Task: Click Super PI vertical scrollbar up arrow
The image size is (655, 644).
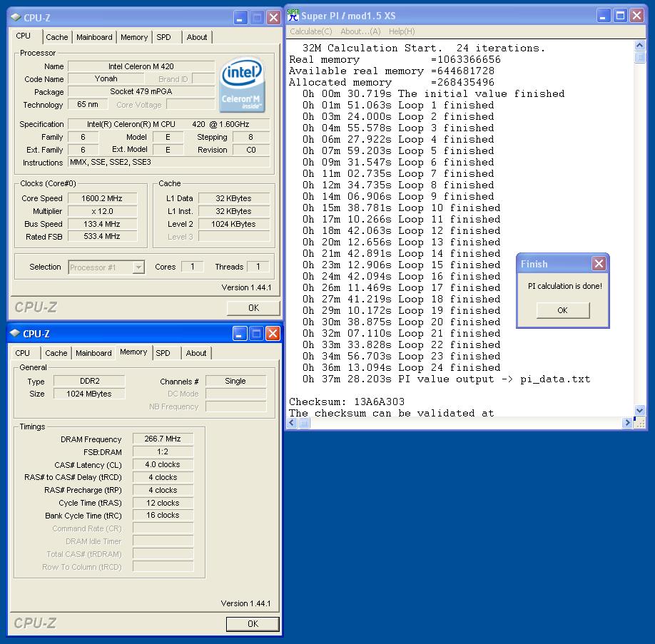Action: tap(639, 45)
